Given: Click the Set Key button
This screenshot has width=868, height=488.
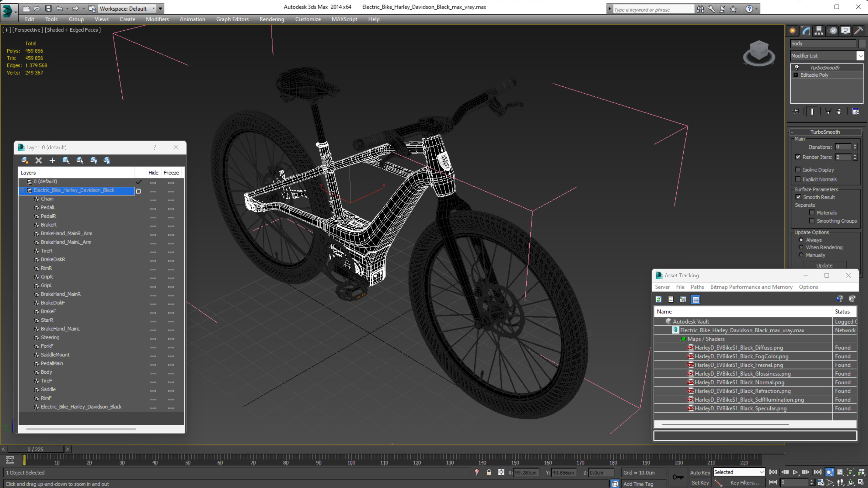Looking at the screenshot, I should [700, 482].
